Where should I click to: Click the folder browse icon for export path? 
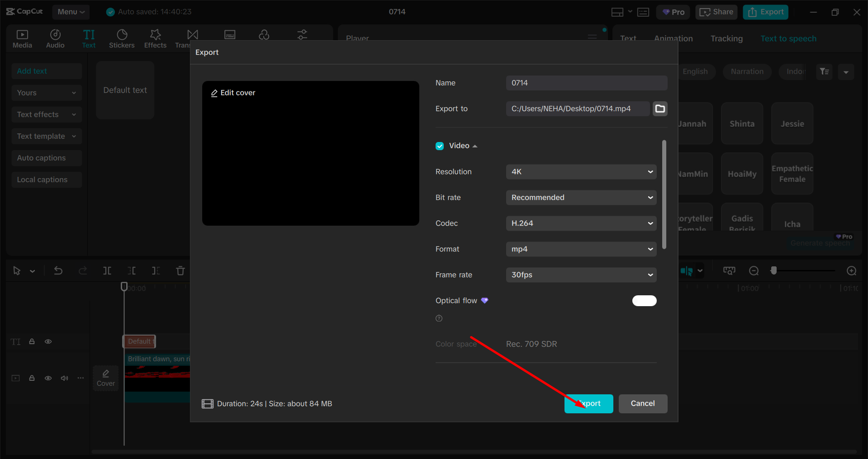point(660,109)
